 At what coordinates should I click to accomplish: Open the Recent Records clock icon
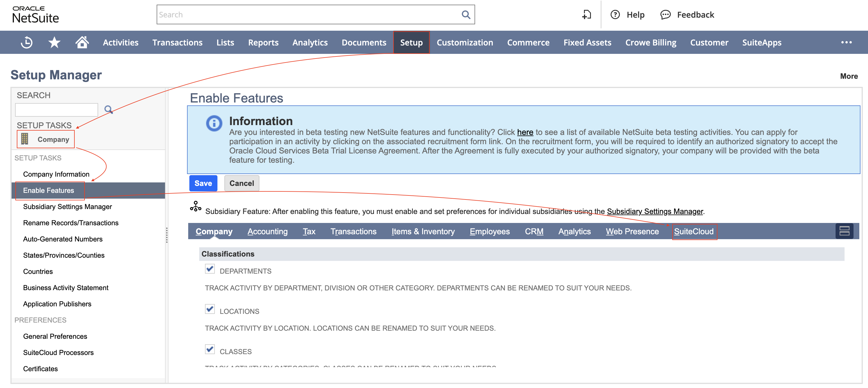tap(26, 43)
